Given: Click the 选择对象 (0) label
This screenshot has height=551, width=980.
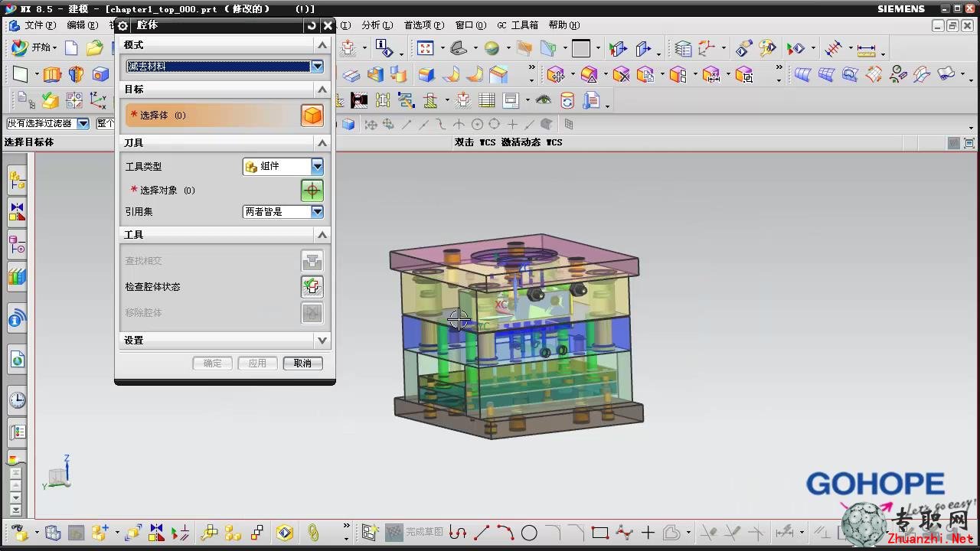Looking at the screenshot, I should (x=168, y=191).
